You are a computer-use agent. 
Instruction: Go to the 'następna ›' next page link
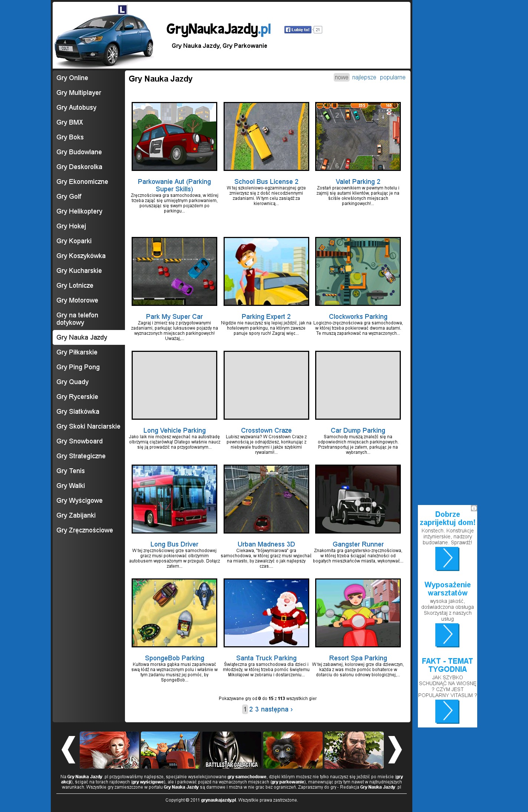(x=277, y=709)
